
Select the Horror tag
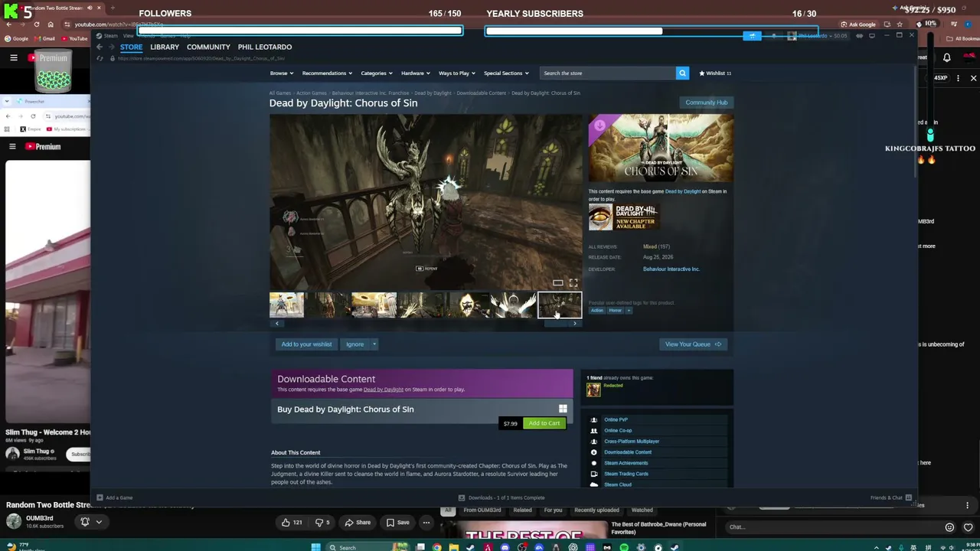click(616, 311)
